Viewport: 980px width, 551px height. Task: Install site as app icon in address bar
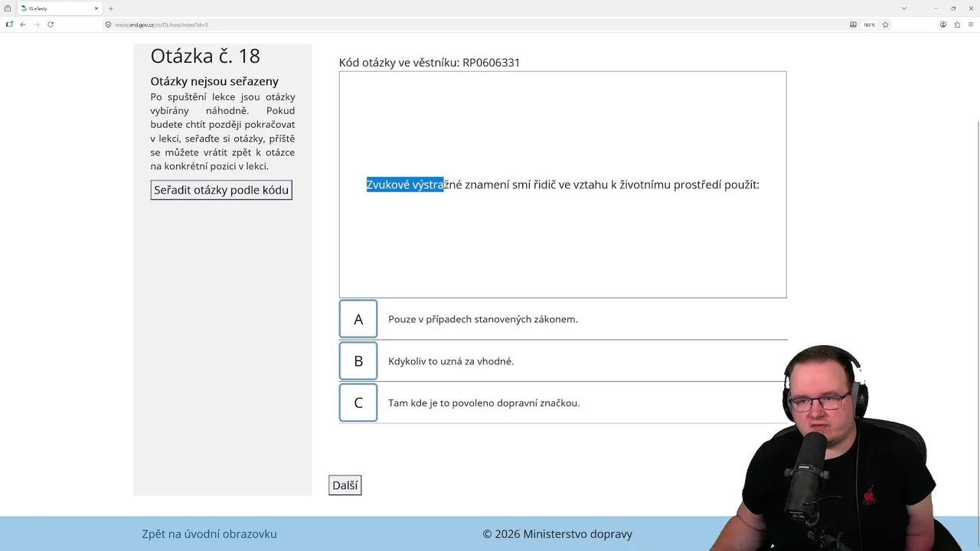click(853, 24)
